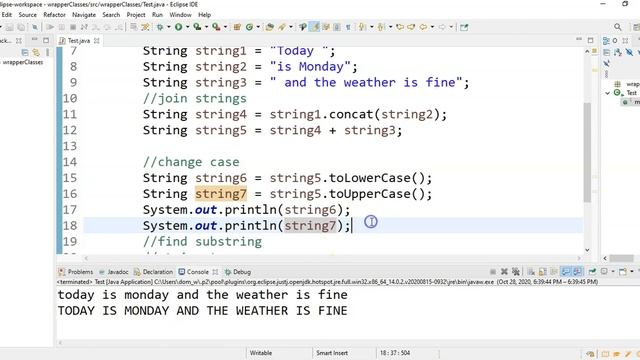Viewport: 640px width, 360px height.
Task: Open the External Tools dropdown arrow
Action: pyautogui.click(x=225, y=27)
